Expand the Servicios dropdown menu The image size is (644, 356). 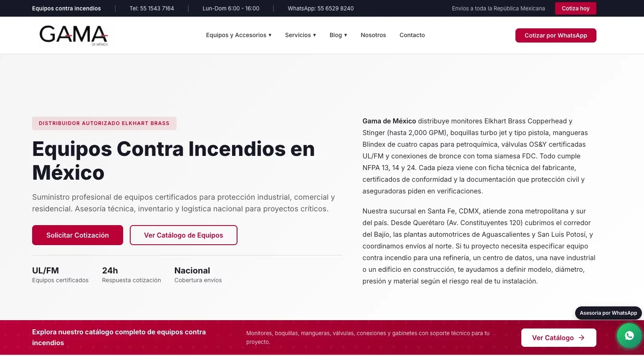click(301, 35)
